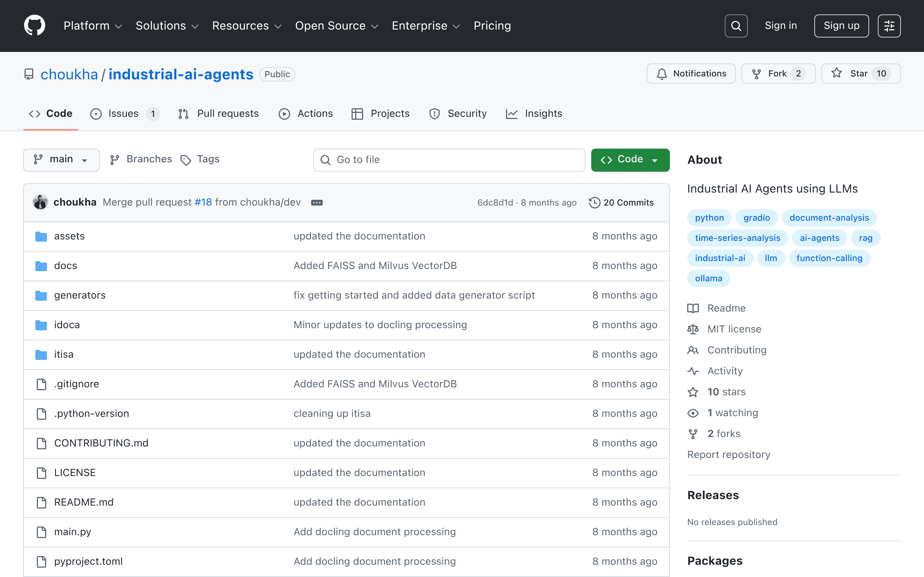Open choukha's avatar image
This screenshot has width=924, height=577.
[40, 202]
